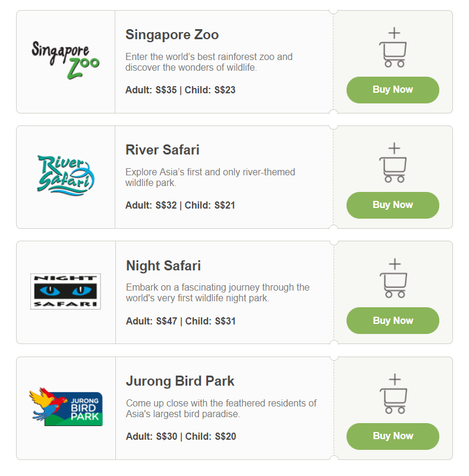Image resolution: width=469 pixels, height=476 pixels.
Task: Buy Jurong Bird Park tickets now
Action: coord(393,436)
